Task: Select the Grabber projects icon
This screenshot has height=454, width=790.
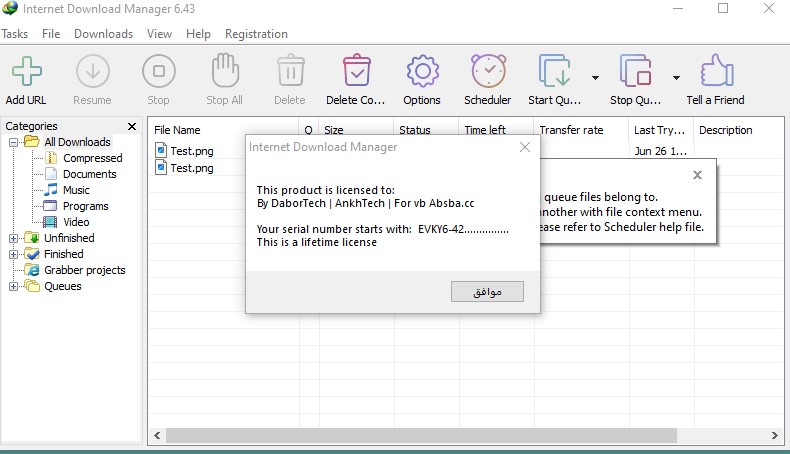Action: (32, 270)
